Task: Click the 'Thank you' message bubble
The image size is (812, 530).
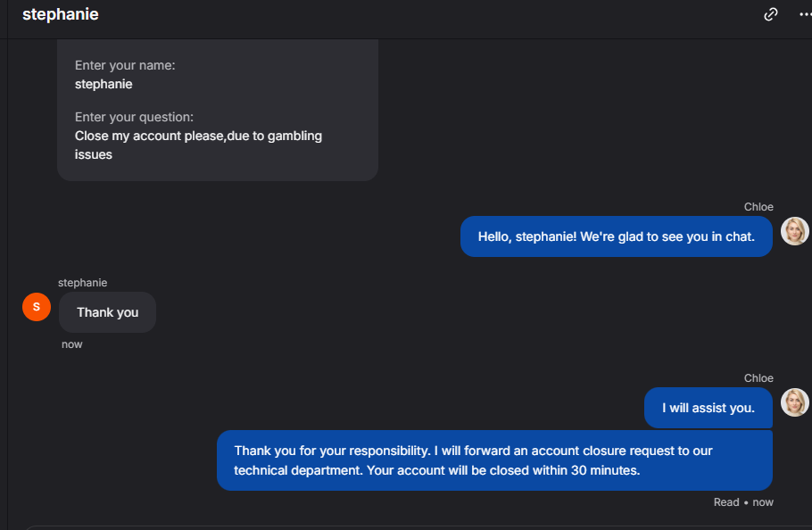Action: pos(107,312)
